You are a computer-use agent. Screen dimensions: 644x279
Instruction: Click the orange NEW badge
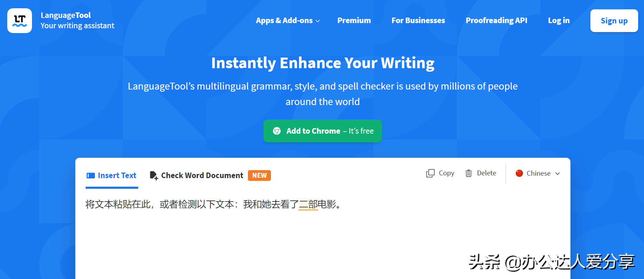pos(259,176)
